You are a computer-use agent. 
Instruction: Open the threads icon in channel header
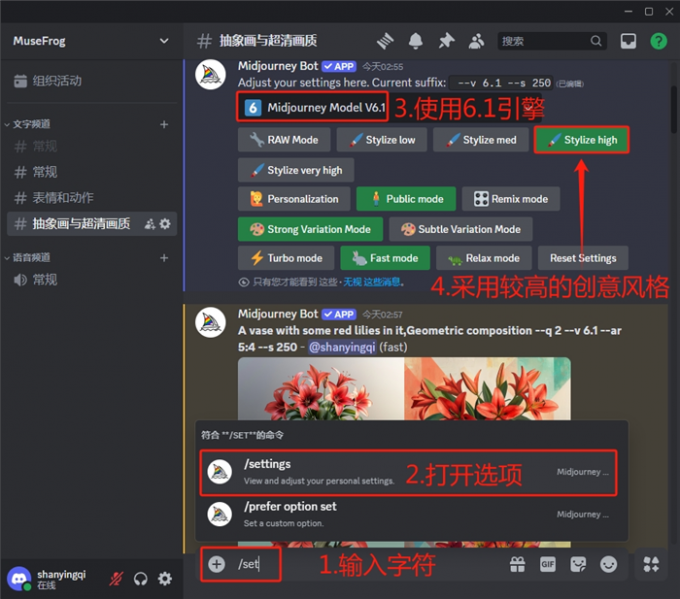tap(385, 41)
